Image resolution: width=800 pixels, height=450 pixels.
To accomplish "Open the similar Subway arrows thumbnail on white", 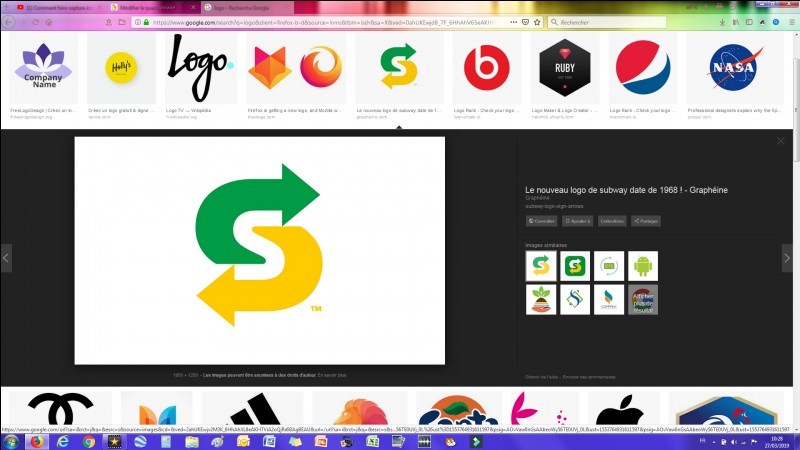I will click(x=541, y=266).
